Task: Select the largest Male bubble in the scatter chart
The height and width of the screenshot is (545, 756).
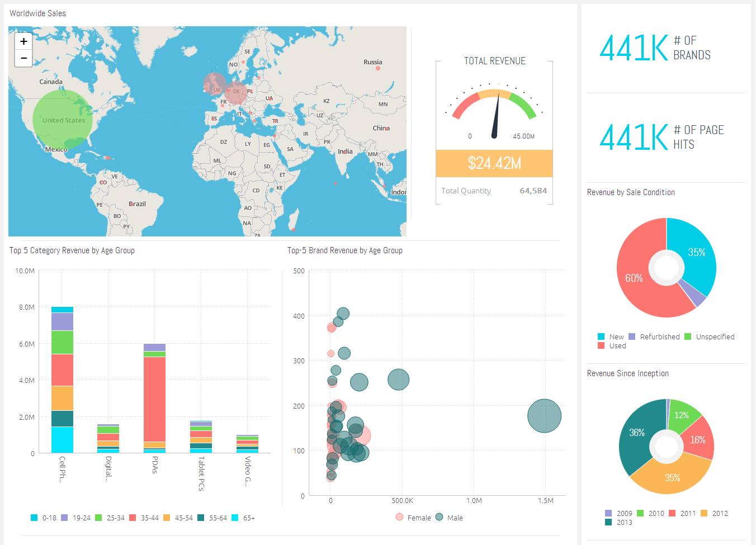Action: pyautogui.click(x=544, y=416)
